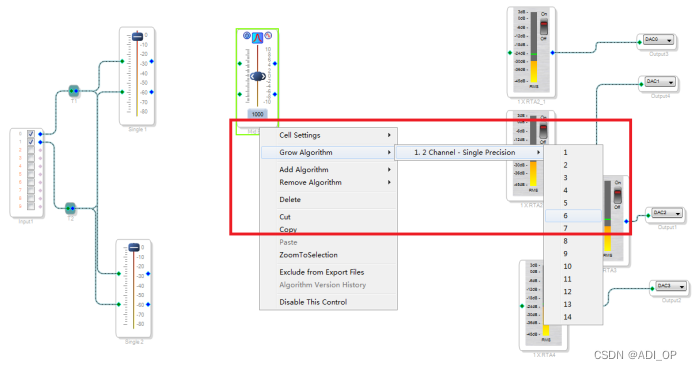Click the Single 1 volume fader handle
The height and width of the screenshot is (370, 692).
(137, 36)
